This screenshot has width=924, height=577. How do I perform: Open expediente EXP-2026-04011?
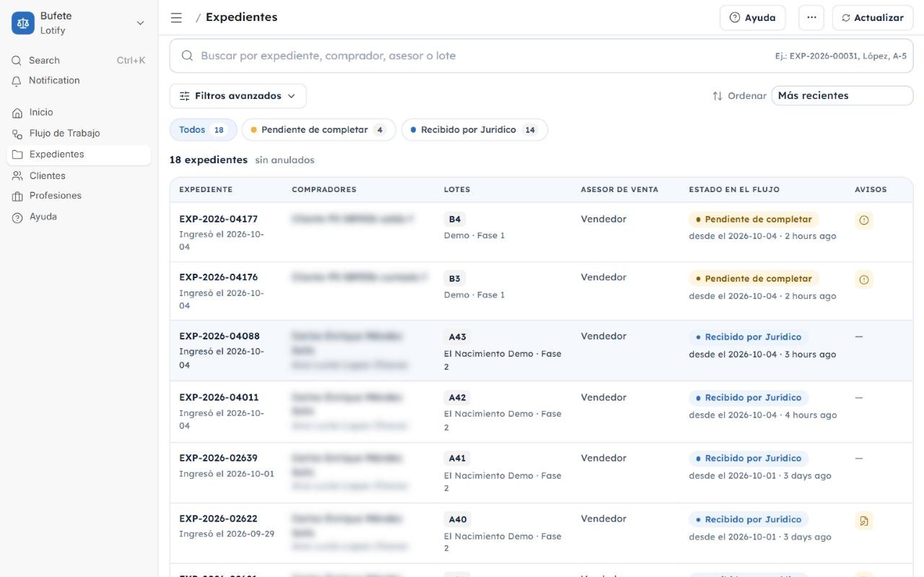[x=218, y=397]
